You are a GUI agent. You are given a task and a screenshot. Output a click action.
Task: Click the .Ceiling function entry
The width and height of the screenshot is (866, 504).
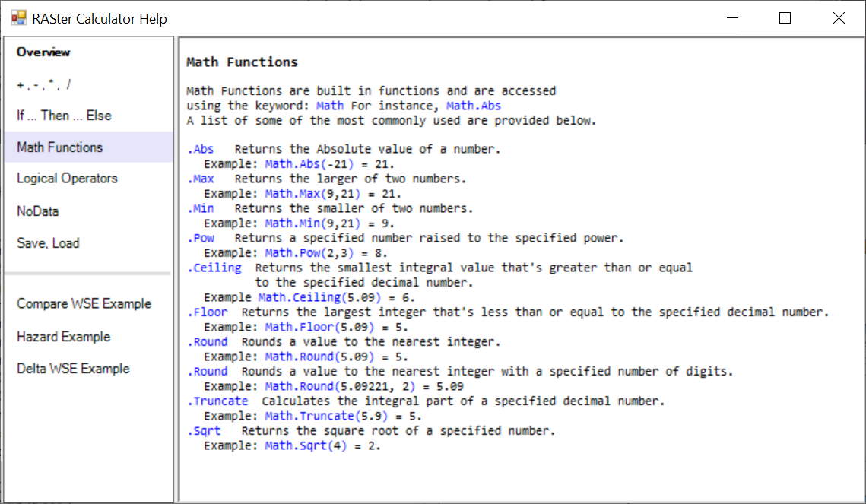[x=214, y=268]
